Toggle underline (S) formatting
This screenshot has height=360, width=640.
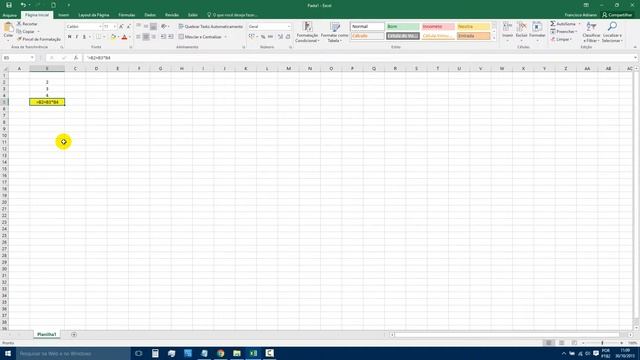[x=84, y=37]
